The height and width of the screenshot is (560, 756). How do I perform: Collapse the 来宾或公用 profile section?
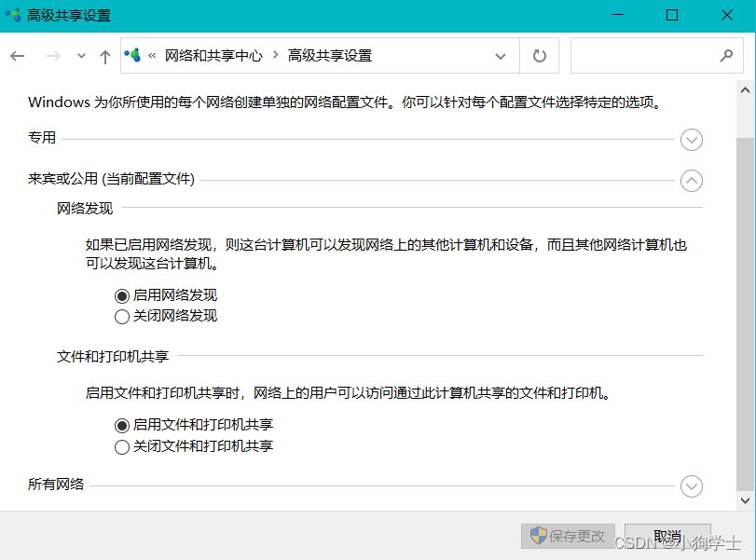pos(692,181)
